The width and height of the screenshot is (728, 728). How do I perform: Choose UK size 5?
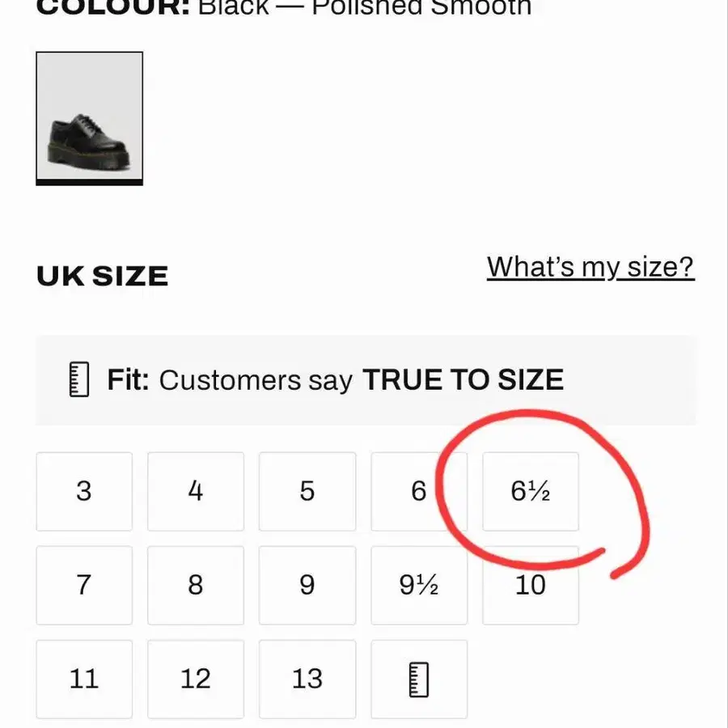click(307, 491)
